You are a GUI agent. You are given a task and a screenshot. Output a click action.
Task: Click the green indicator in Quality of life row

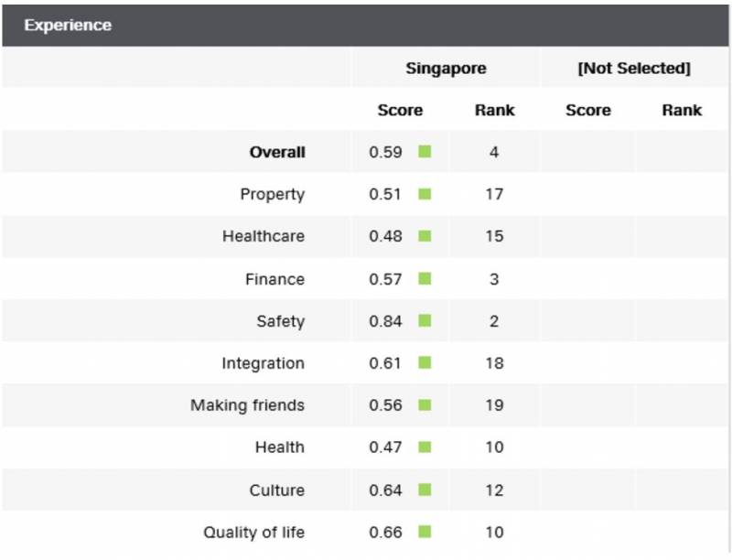tap(425, 532)
